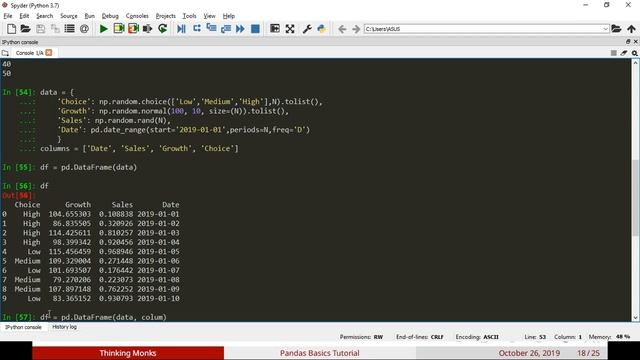Open PYTHONPATH manager Python icon

pyautogui.click(x=322, y=29)
